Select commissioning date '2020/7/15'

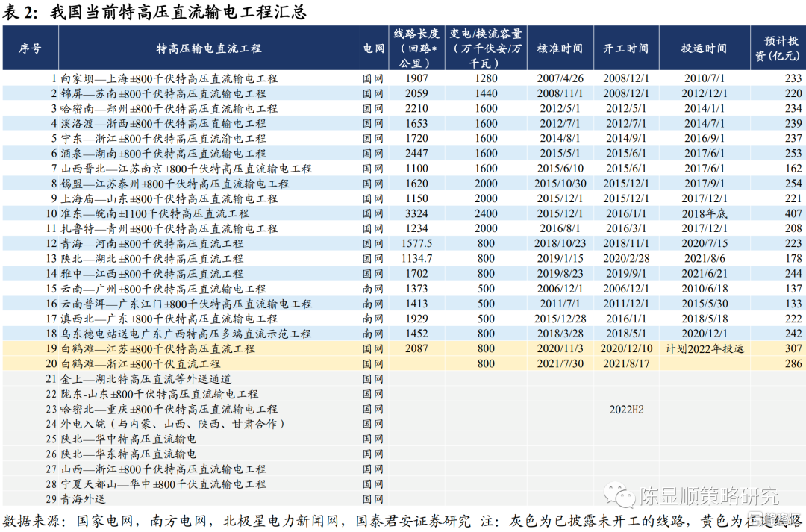point(705,244)
